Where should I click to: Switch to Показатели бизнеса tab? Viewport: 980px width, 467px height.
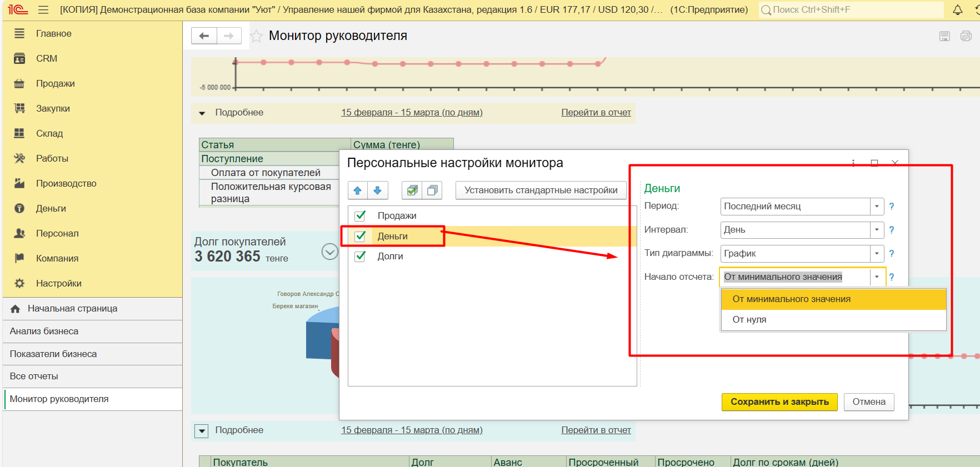click(x=53, y=354)
